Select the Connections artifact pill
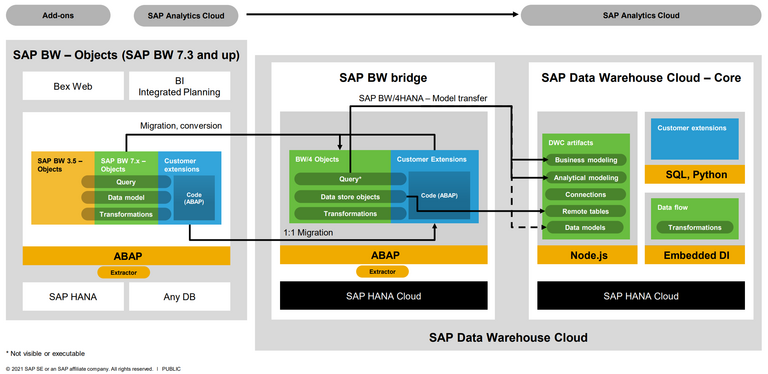The width and height of the screenshot is (768, 374). click(585, 194)
